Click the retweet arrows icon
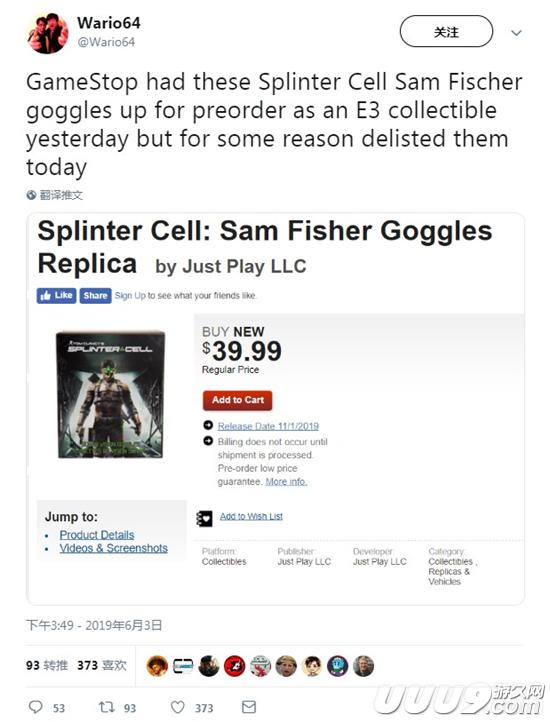550x722 pixels. (106, 707)
